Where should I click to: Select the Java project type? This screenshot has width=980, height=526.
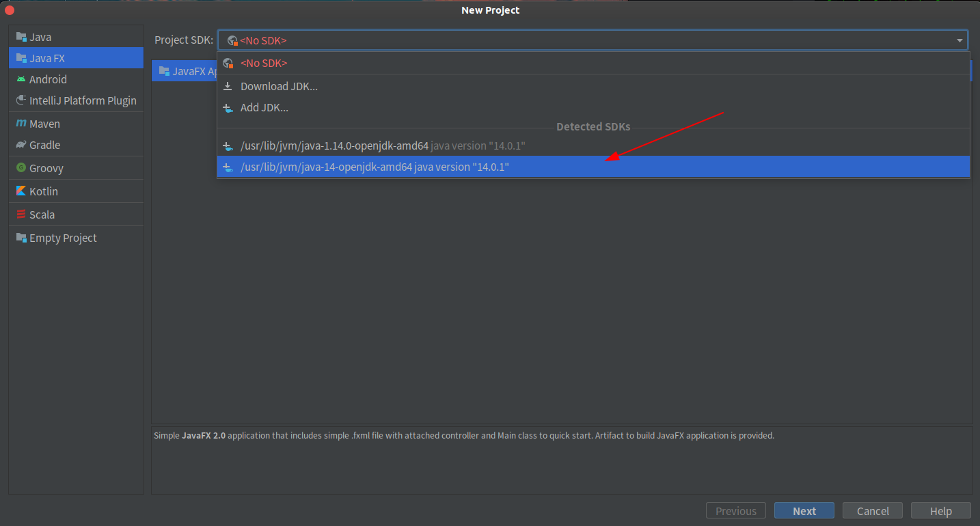[x=76, y=37]
